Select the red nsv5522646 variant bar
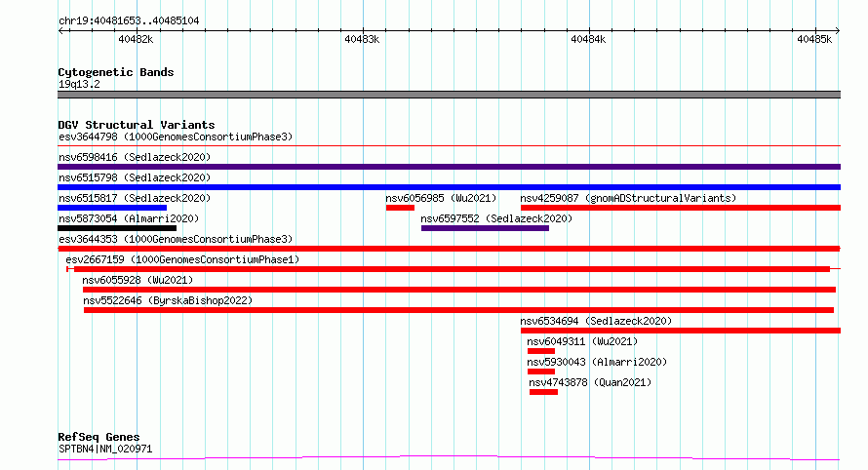Screen dimensions: 868x470 point(459,310)
